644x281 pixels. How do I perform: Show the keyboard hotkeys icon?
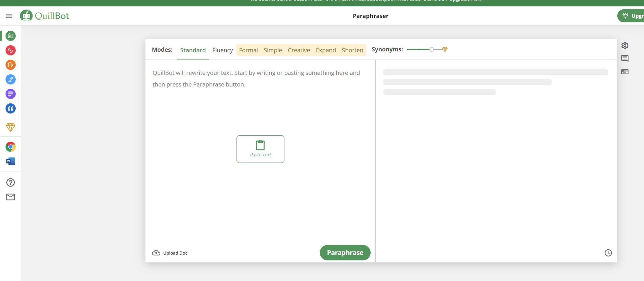pos(625,72)
